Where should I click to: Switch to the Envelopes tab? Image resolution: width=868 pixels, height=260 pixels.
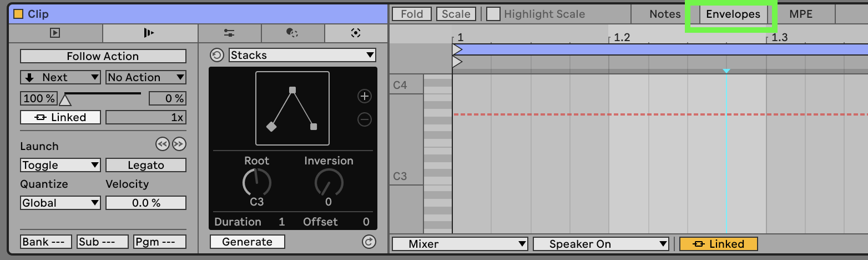click(733, 14)
